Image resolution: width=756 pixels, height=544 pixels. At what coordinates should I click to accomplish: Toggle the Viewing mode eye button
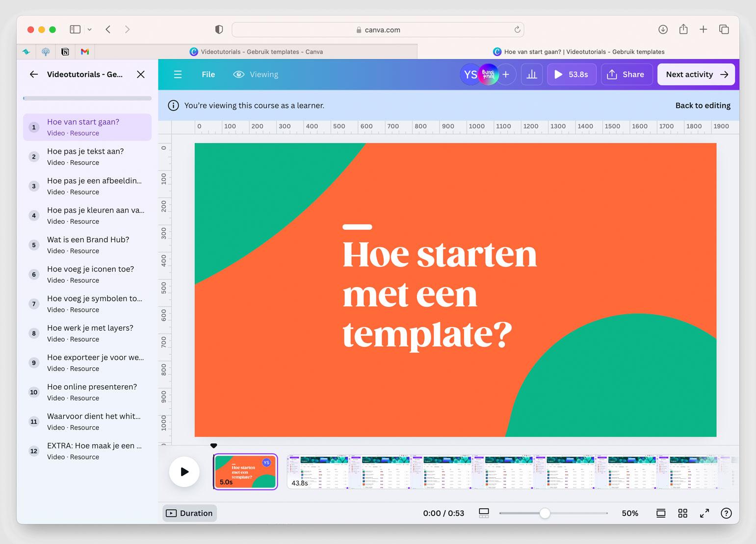[x=256, y=75]
